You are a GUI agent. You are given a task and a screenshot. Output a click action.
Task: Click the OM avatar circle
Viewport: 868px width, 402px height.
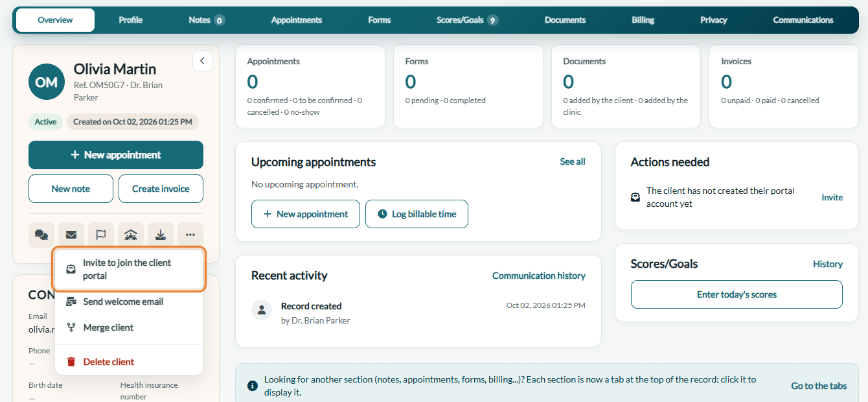(47, 82)
